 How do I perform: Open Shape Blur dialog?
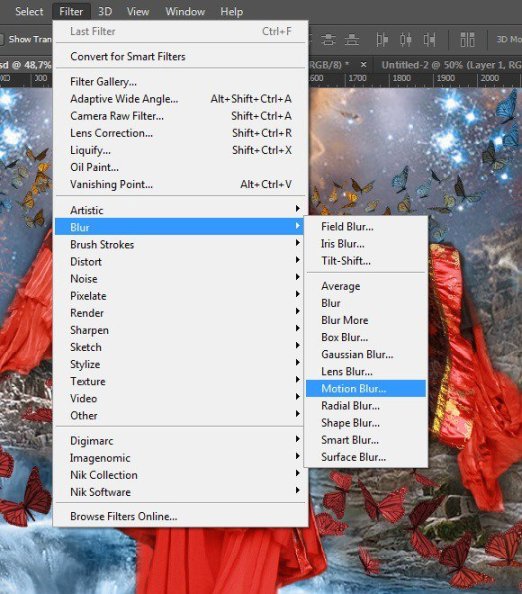pyautogui.click(x=366, y=423)
